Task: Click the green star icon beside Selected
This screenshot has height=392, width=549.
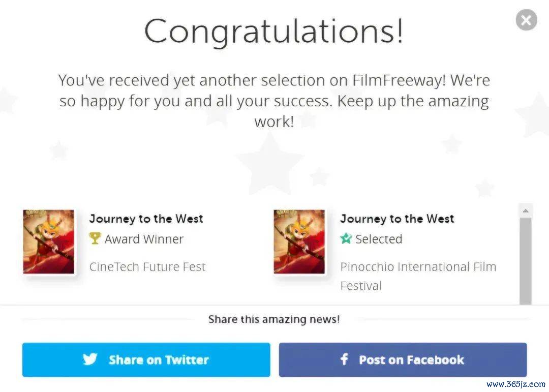Action: (x=346, y=238)
